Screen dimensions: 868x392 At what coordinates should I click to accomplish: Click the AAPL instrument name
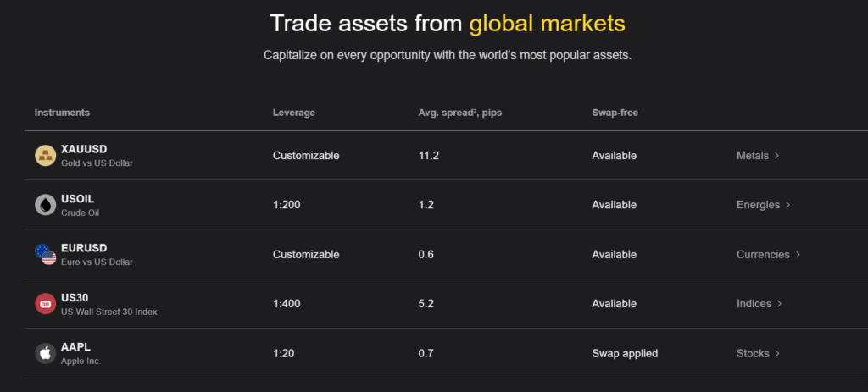point(75,347)
